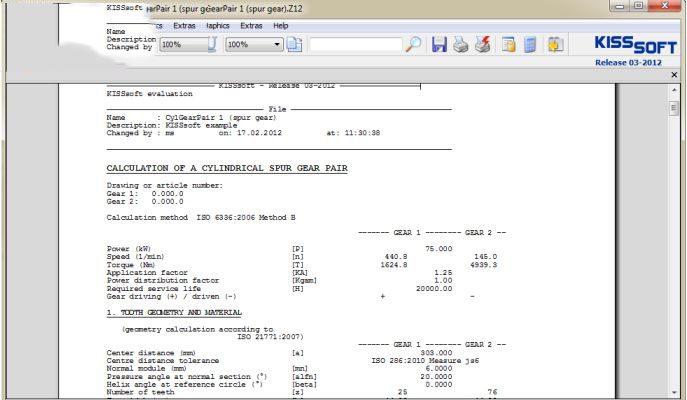Click 'ISO 6336:2006 Method B' text
This screenshot has width=687, height=400.
coord(246,218)
